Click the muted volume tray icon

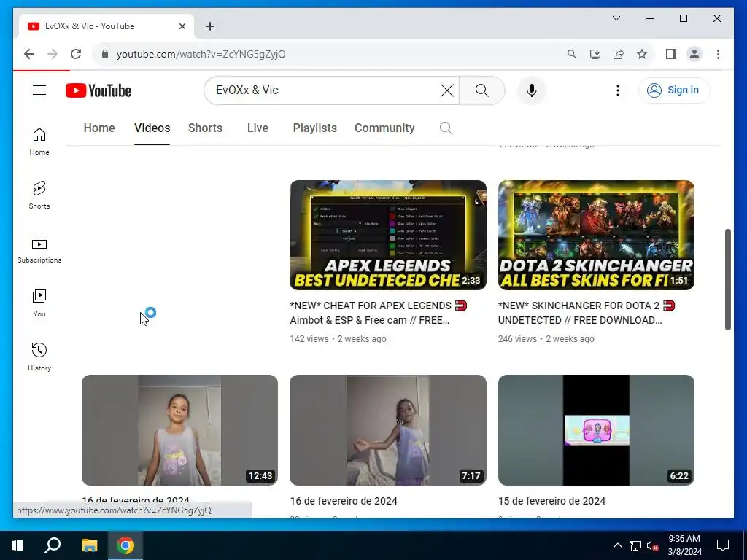click(x=653, y=545)
